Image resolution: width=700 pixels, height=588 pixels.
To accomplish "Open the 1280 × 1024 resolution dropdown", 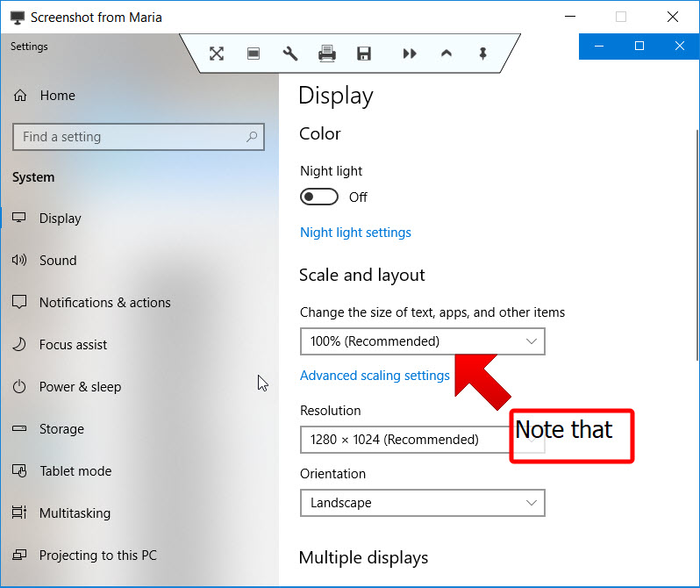I will point(405,440).
